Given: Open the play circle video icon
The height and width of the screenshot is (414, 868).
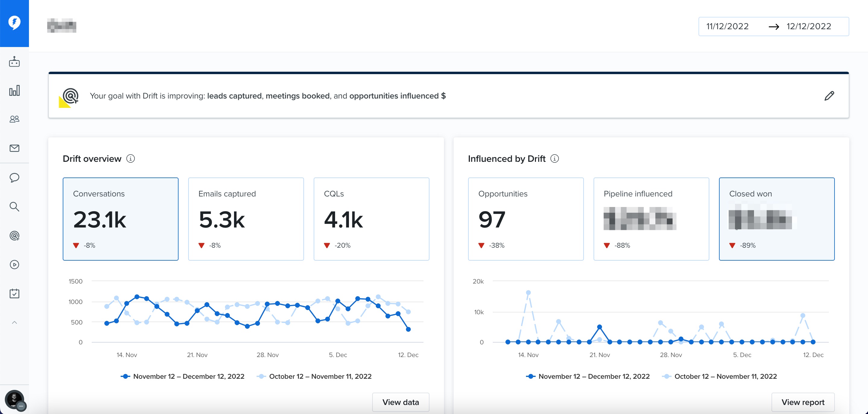Looking at the screenshot, I should coord(14,265).
